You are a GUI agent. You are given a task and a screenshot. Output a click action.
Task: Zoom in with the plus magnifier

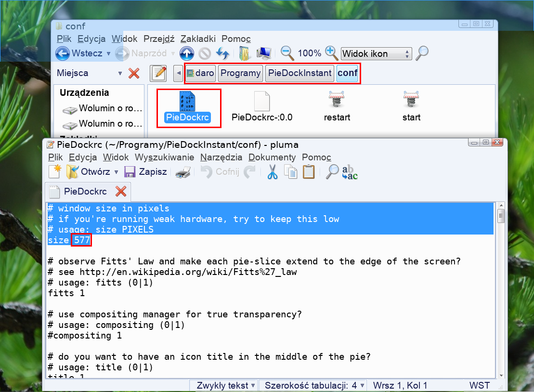tap(331, 53)
